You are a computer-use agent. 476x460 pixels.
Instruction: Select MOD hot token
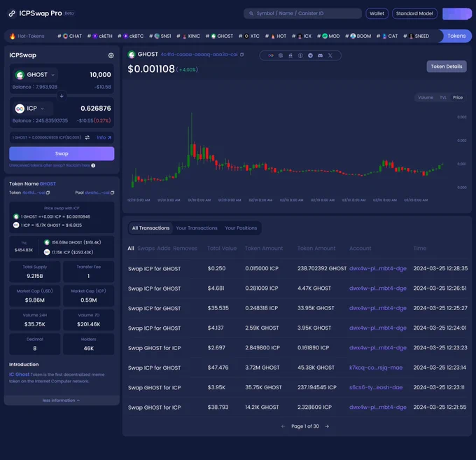pyautogui.click(x=328, y=36)
